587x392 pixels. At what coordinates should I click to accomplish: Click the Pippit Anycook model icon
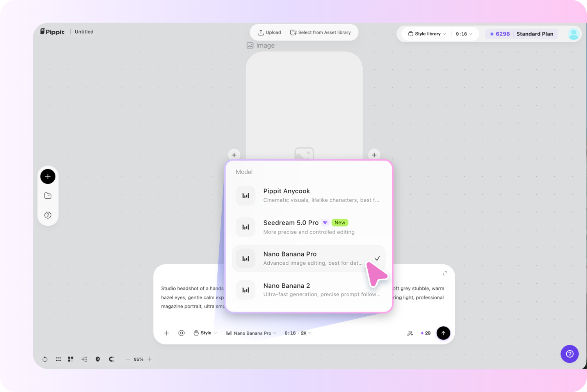point(245,196)
